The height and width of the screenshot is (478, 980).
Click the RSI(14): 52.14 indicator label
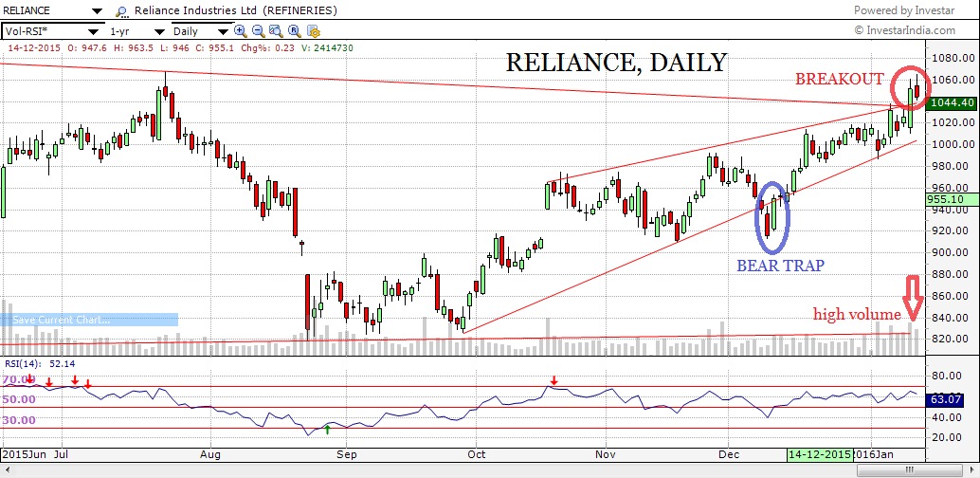[40, 363]
